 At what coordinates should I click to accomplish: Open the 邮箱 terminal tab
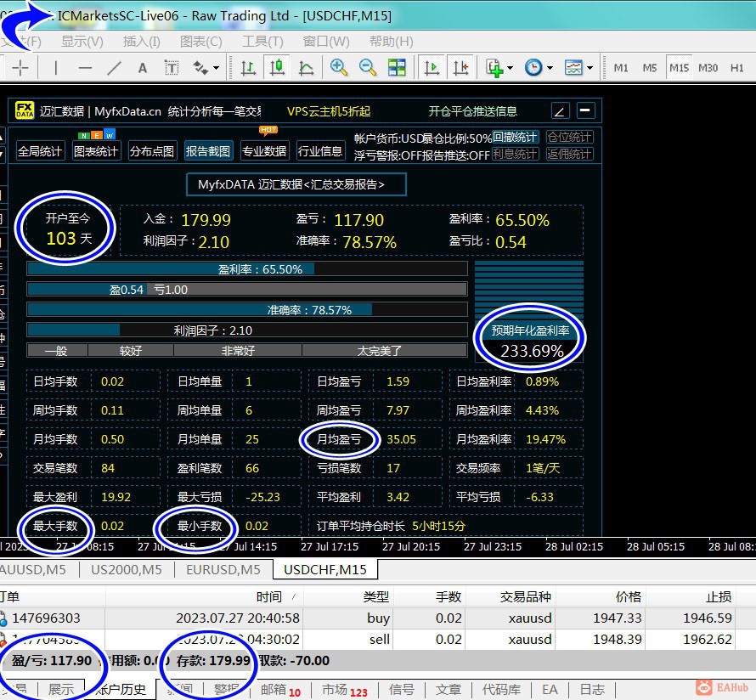280,690
